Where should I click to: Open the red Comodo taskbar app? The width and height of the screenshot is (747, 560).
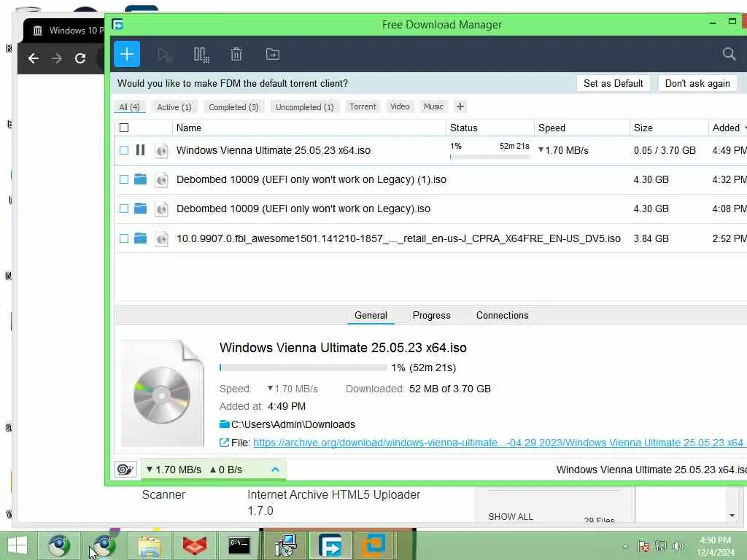coord(195,545)
